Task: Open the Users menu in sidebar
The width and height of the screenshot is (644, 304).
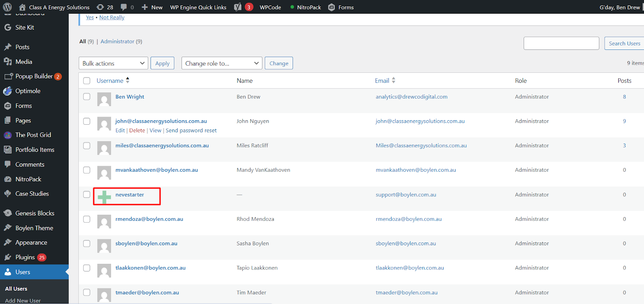Action: click(x=34, y=272)
